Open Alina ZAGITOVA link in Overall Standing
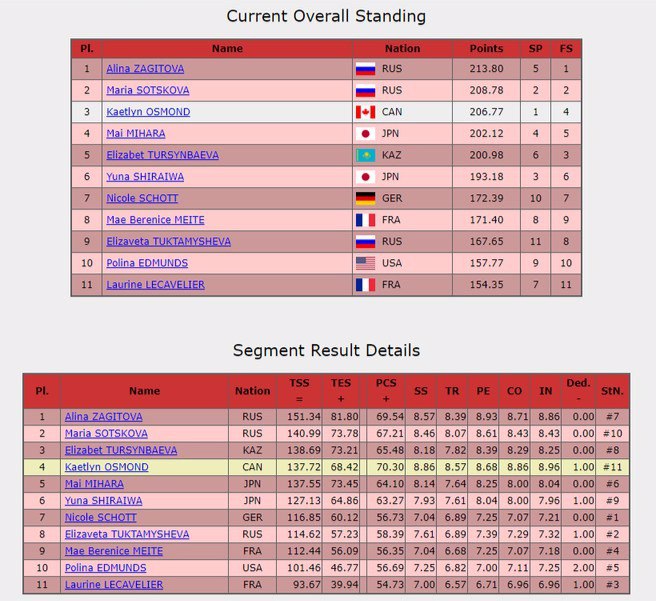The height and width of the screenshot is (601, 656). (x=145, y=69)
